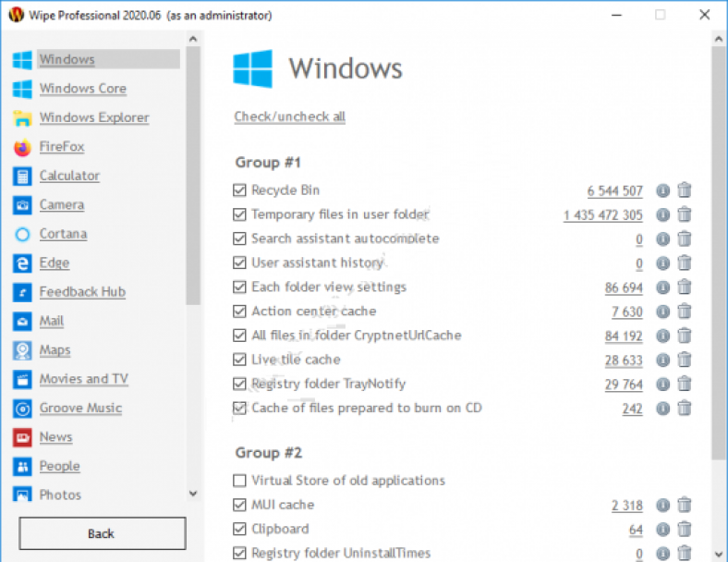This screenshot has width=728, height=562.
Task: Uncheck Live tile cache checkbox
Action: (239, 359)
